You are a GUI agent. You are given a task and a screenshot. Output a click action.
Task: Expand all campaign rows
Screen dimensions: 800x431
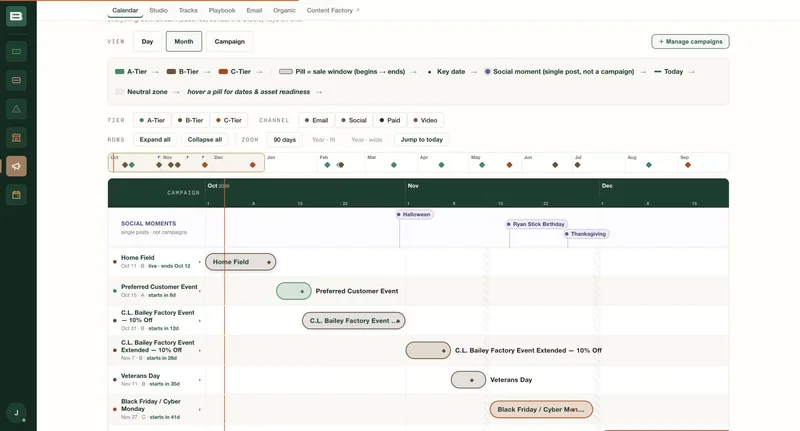155,140
